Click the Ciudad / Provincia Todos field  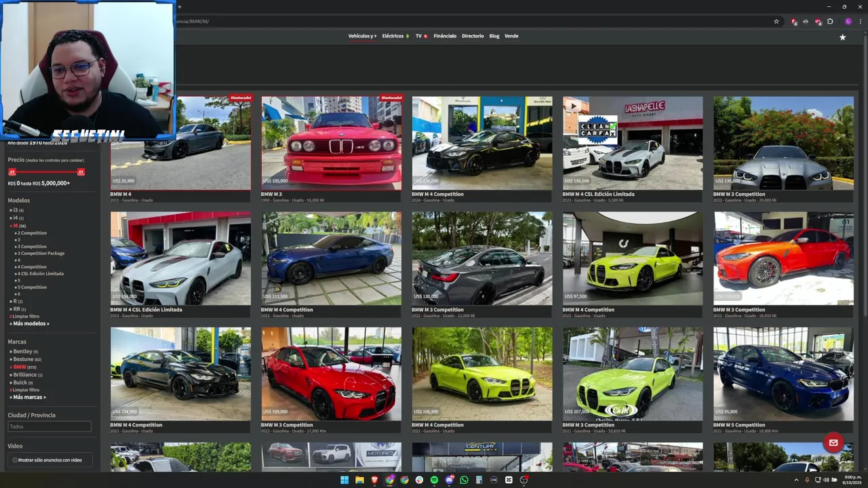pos(50,426)
